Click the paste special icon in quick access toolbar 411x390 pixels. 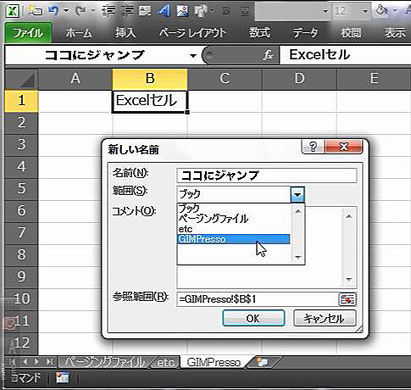click(200, 11)
